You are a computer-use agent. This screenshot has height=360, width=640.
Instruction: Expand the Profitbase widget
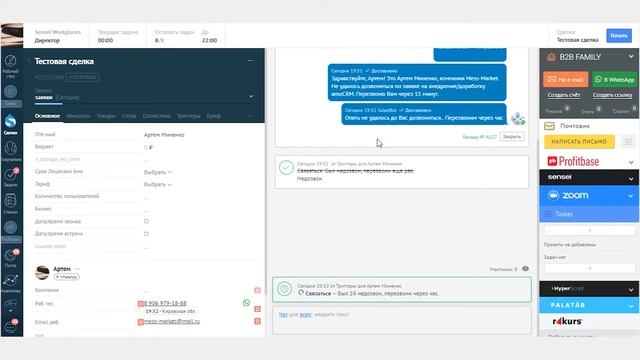click(x=631, y=162)
